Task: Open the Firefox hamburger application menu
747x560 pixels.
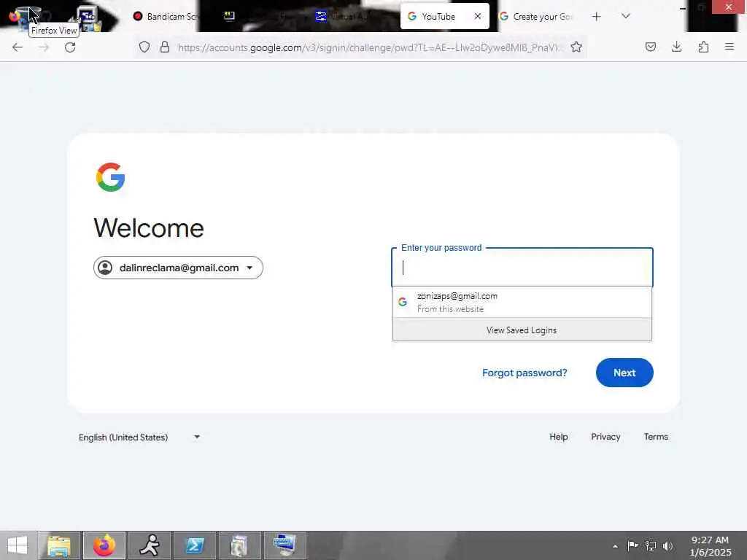Action: tap(729, 47)
